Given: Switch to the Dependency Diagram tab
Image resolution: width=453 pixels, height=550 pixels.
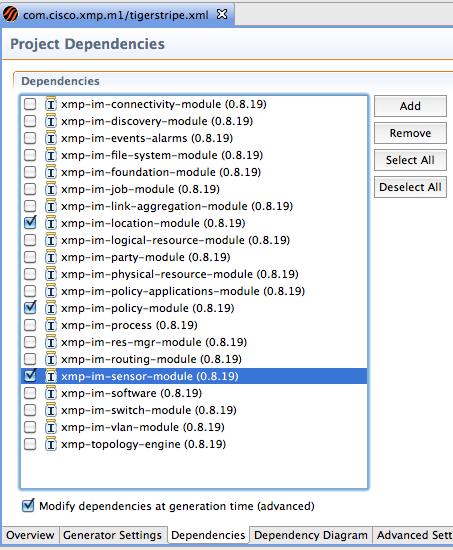Looking at the screenshot, I should pos(311,535).
